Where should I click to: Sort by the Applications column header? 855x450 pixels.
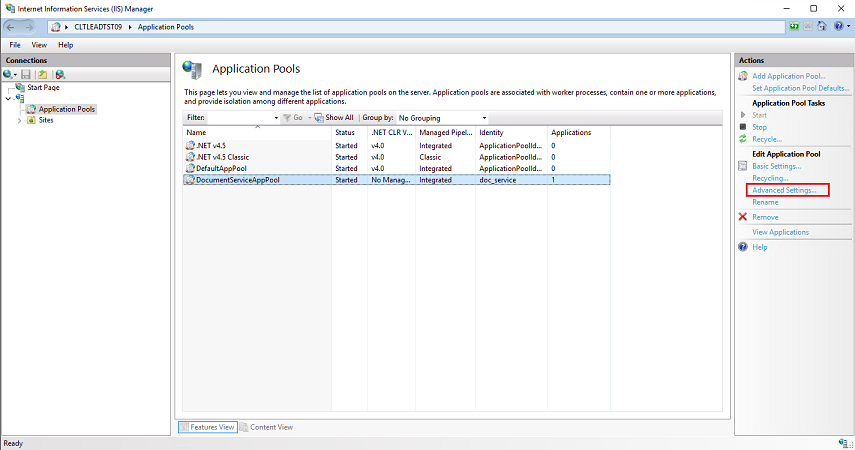[579, 133]
